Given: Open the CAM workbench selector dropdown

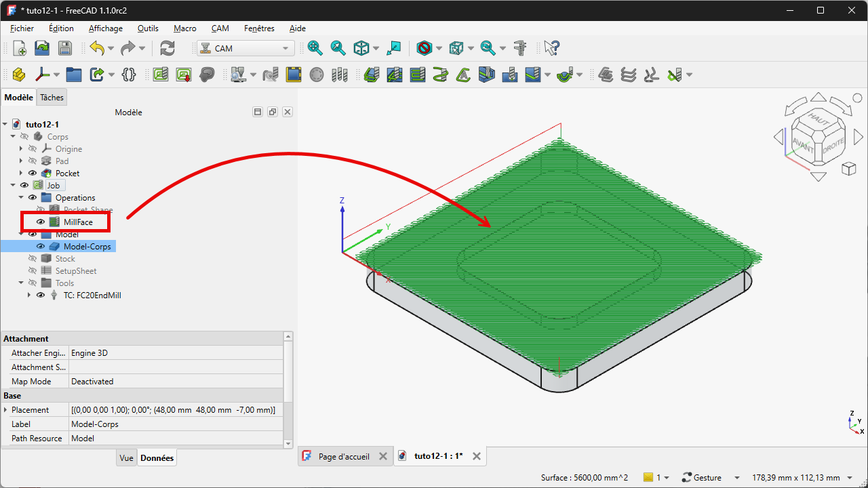Looking at the screenshot, I should click(245, 48).
